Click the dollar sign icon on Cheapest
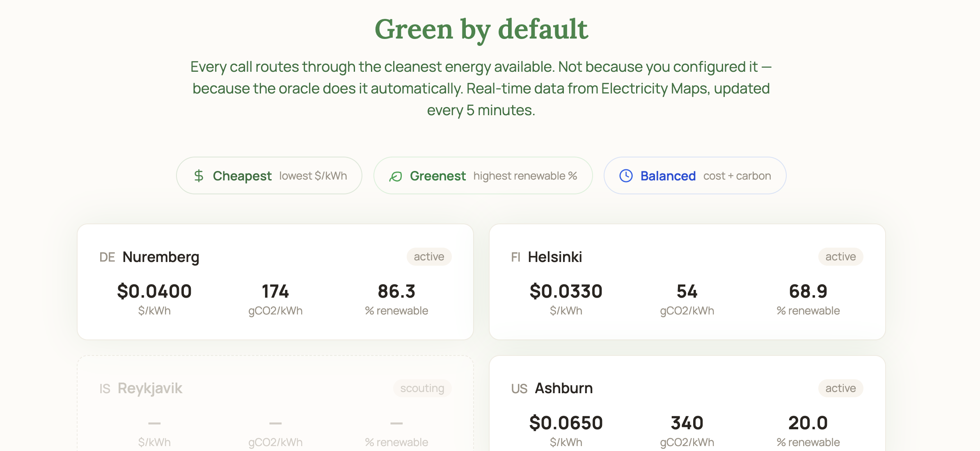This screenshot has width=980, height=451. (199, 176)
